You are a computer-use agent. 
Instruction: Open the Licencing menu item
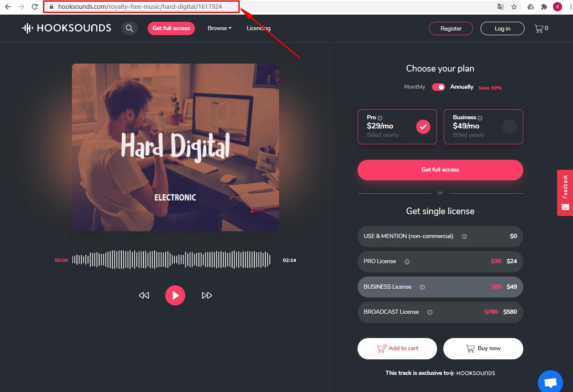[258, 28]
